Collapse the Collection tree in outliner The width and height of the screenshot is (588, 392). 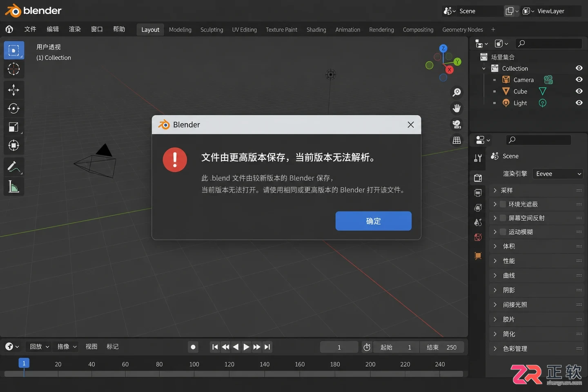(484, 69)
